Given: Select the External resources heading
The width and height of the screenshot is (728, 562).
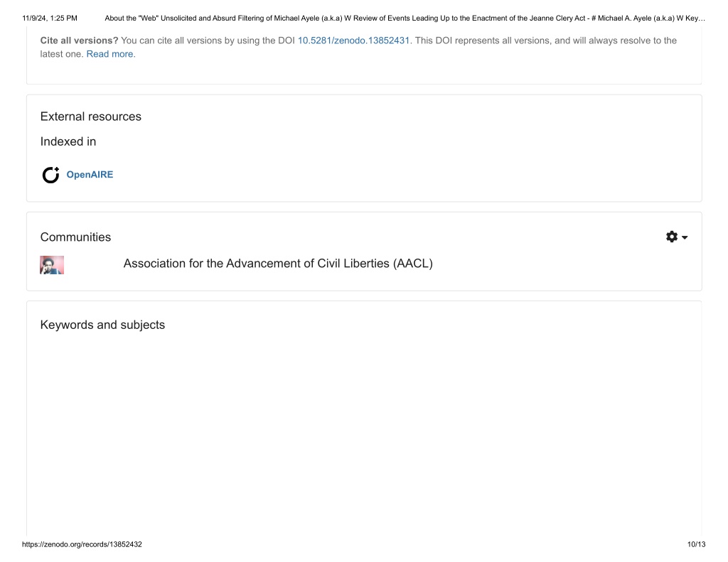Looking at the screenshot, I should 90,117.
